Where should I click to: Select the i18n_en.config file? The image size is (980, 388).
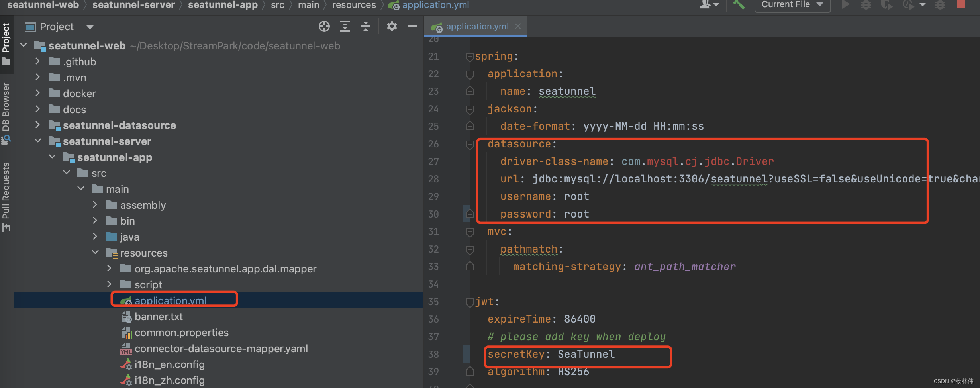[x=170, y=364]
